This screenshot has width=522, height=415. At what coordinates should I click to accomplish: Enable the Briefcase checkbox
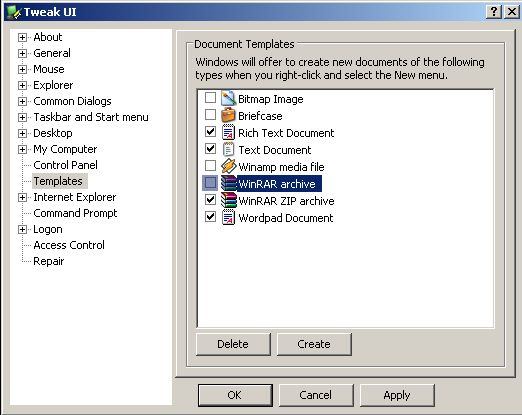[210, 115]
